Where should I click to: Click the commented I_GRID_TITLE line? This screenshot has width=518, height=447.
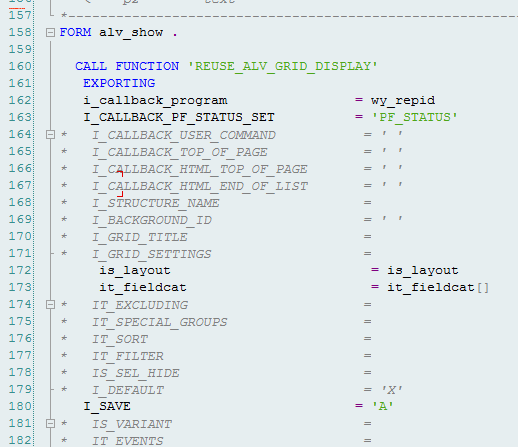tap(140, 237)
